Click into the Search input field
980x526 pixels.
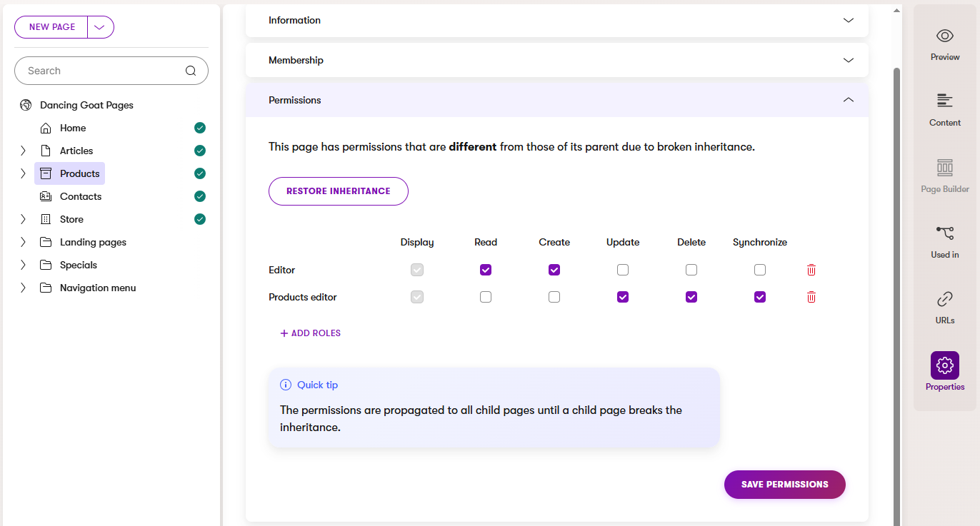tap(100, 71)
